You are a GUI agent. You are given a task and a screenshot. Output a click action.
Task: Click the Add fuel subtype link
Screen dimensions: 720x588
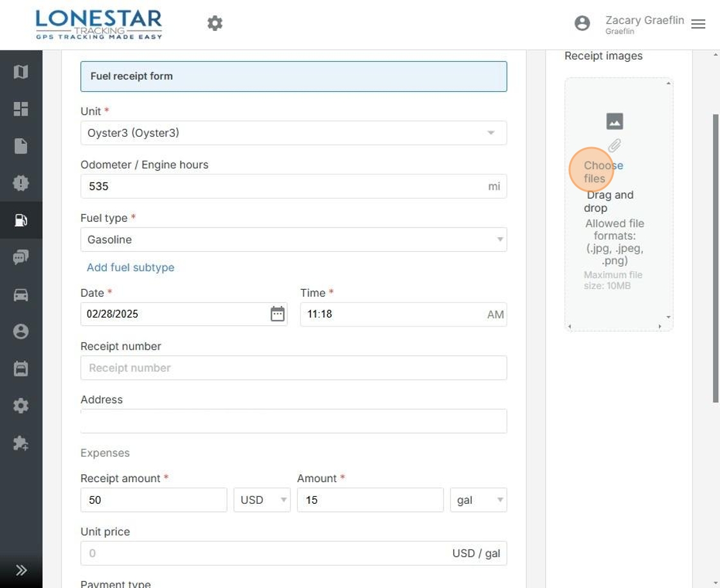[x=130, y=267]
